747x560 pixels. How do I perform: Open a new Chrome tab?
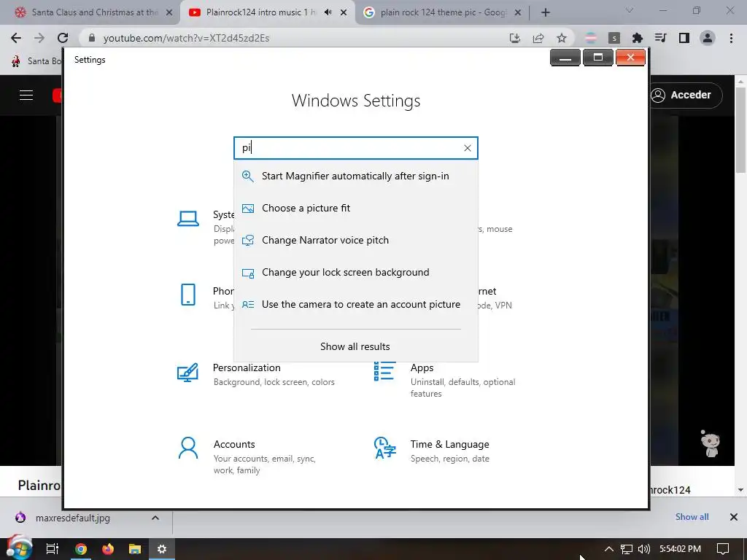point(546,12)
